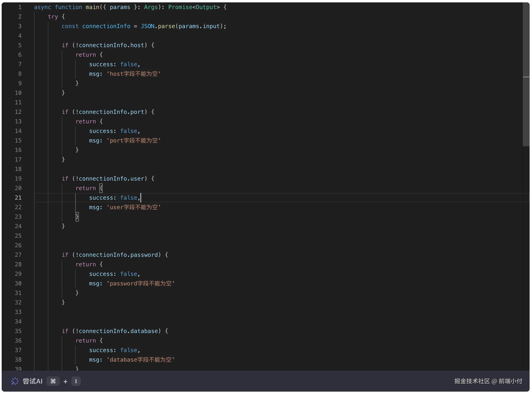Image resolution: width=532 pixels, height=394 pixels.
Task: Click connectionInfo.password condition text
Action: point(118,255)
